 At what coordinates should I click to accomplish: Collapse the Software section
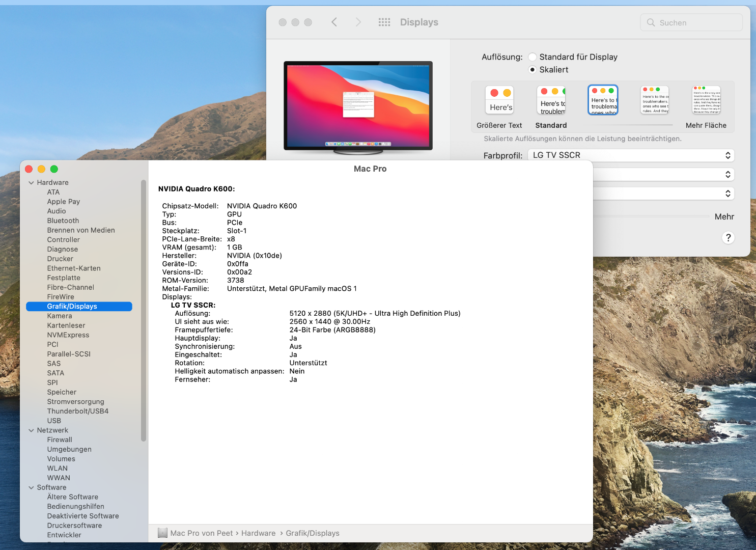[32, 488]
